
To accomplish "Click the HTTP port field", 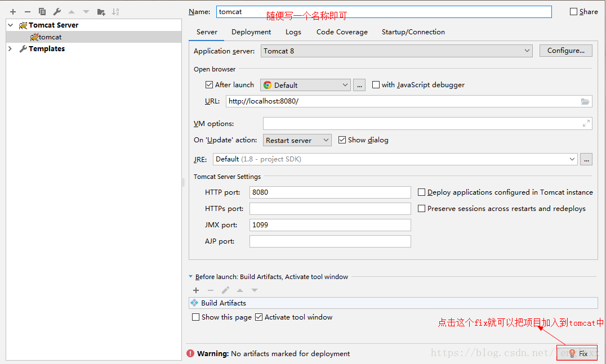I will 330,192.
